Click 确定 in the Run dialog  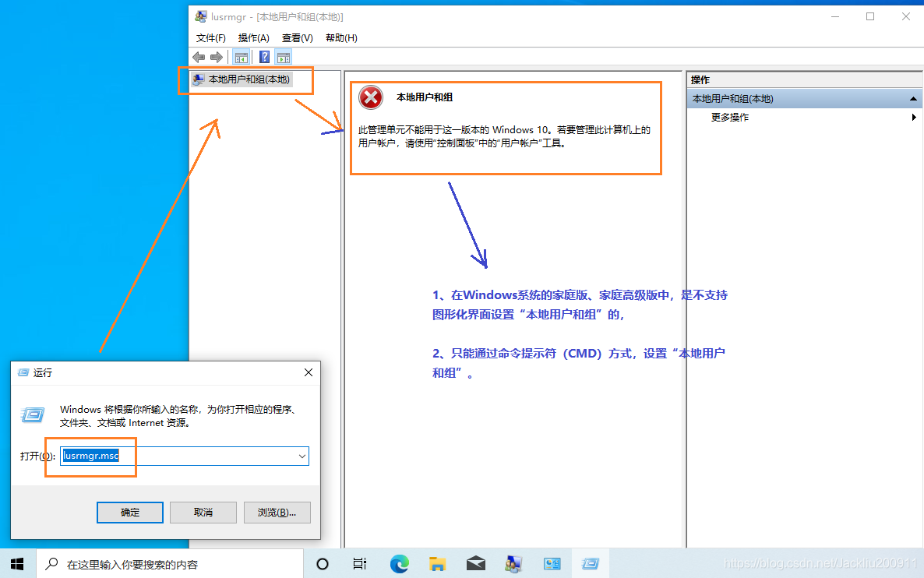(x=129, y=513)
